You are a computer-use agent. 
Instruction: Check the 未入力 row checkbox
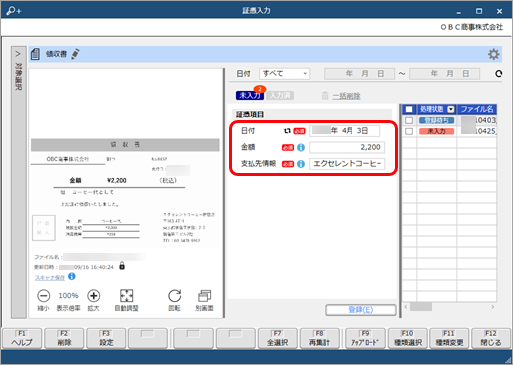409,131
